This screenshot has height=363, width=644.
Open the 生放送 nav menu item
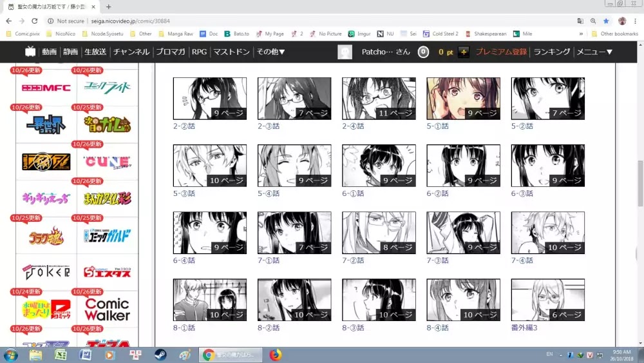[96, 52]
